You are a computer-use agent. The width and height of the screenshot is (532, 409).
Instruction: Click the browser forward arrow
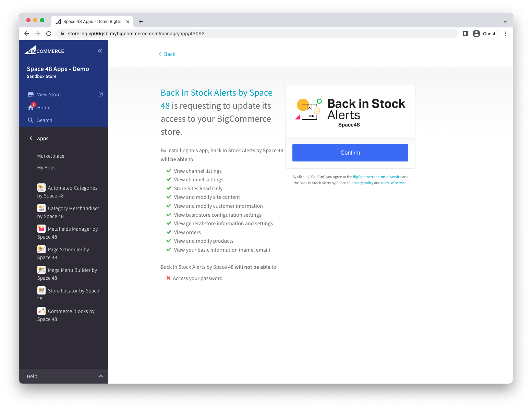click(38, 34)
